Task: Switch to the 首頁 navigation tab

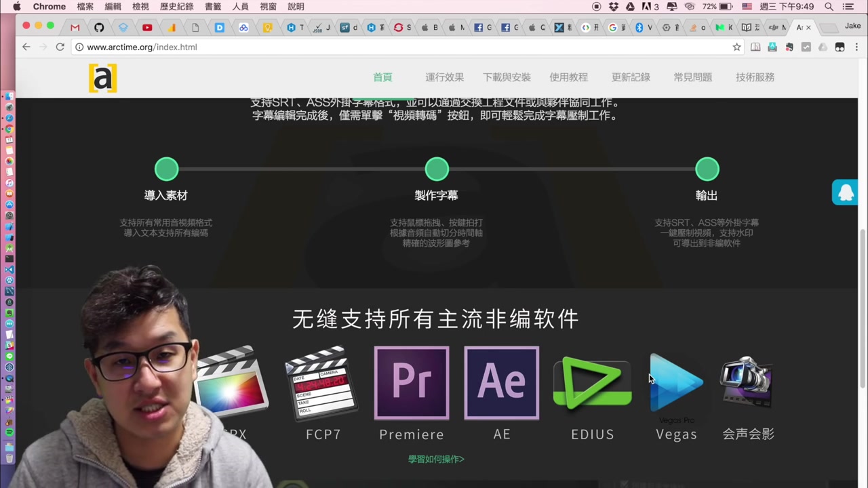Action: [x=382, y=77]
